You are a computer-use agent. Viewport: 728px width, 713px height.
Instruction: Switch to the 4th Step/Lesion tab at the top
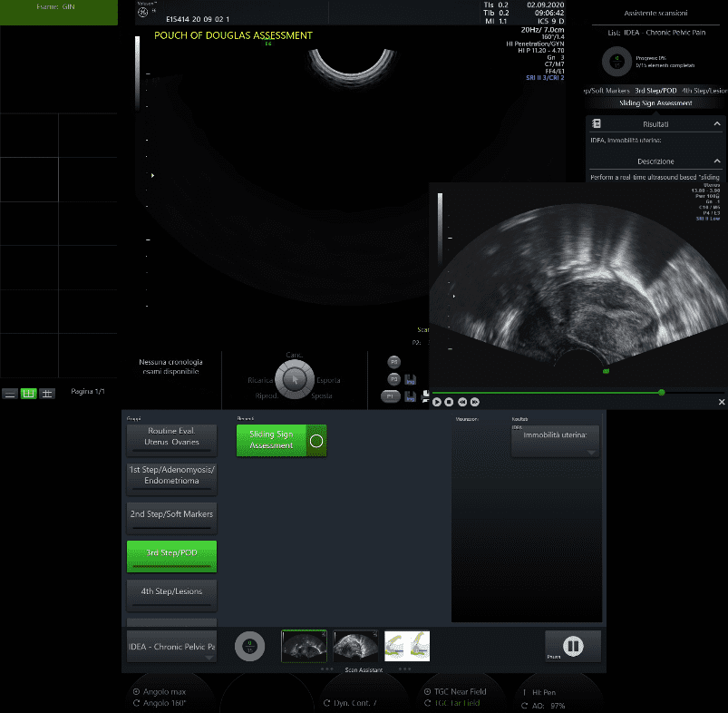point(704,91)
